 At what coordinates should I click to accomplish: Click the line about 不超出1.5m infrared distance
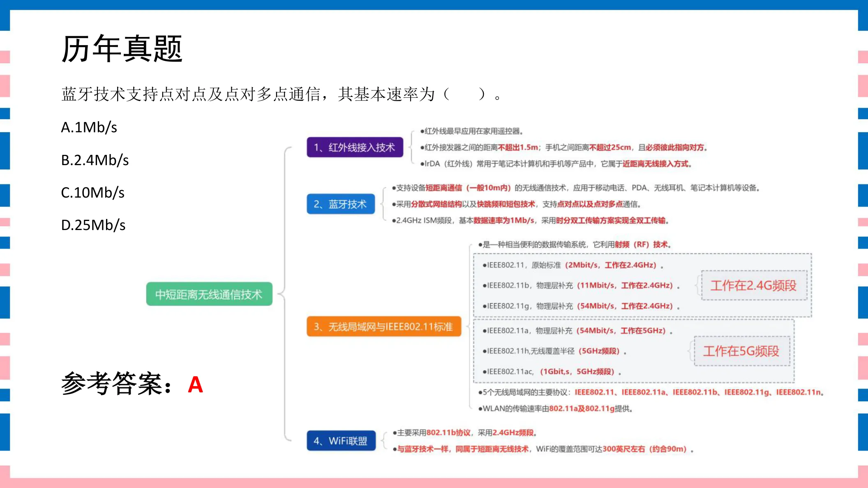tap(563, 147)
